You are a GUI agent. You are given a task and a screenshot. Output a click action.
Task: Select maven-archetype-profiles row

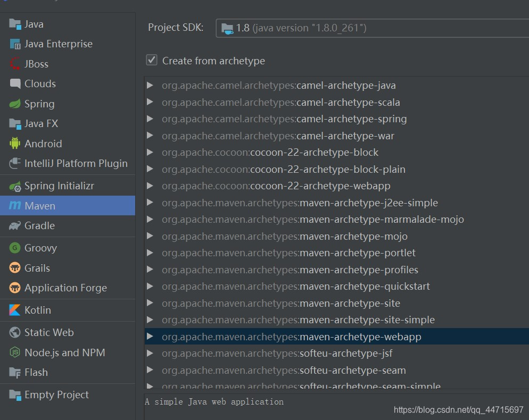pos(337,270)
